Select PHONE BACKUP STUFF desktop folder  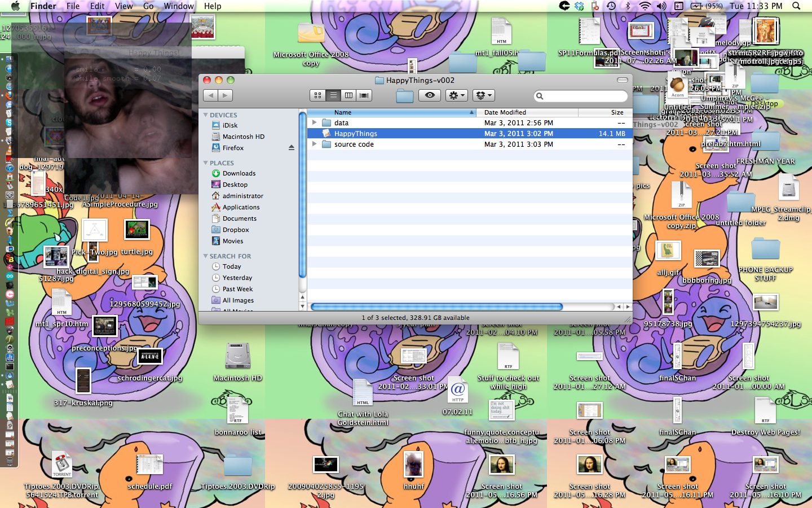click(x=765, y=249)
